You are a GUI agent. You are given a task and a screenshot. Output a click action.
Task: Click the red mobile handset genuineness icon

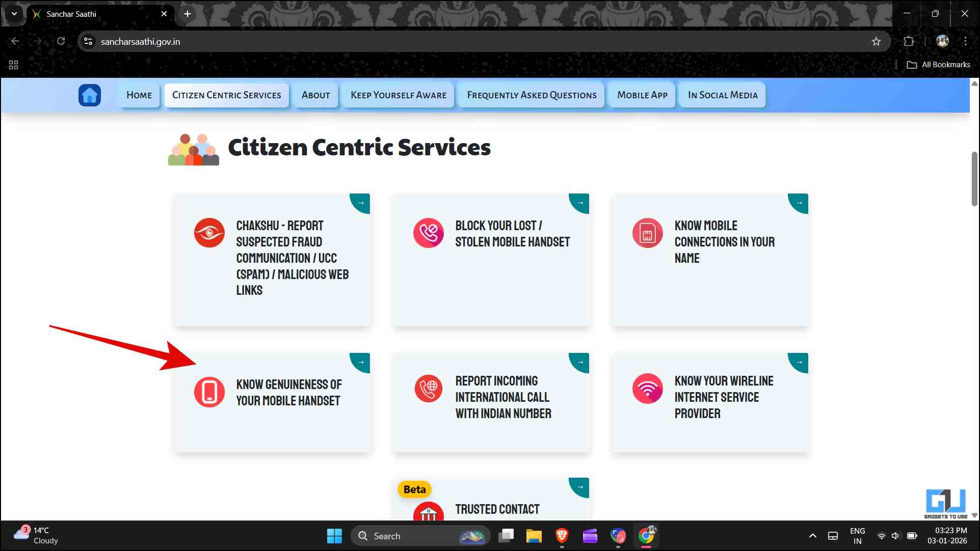point(209,392)
